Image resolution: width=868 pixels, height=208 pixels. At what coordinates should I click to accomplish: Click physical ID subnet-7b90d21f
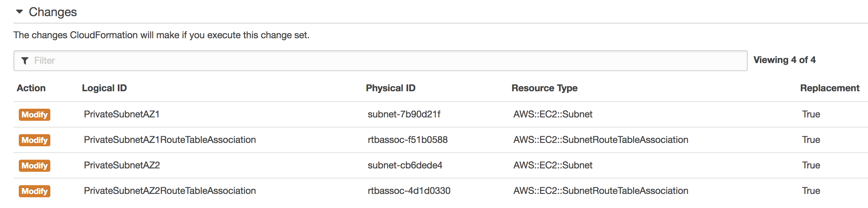[x=404, y=114]
